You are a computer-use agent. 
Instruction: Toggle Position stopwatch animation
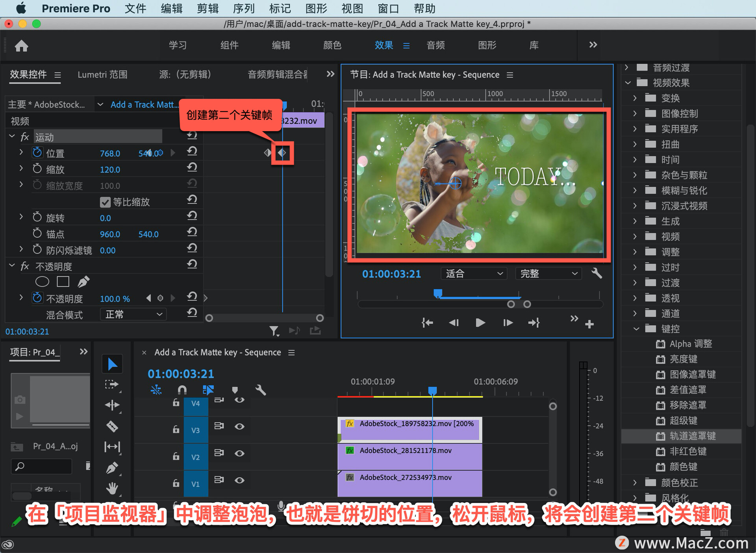click(x=37, y=152)
